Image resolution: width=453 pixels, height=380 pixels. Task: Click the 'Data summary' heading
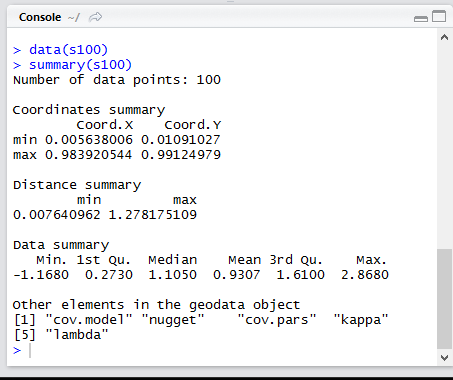pos(61,245)
